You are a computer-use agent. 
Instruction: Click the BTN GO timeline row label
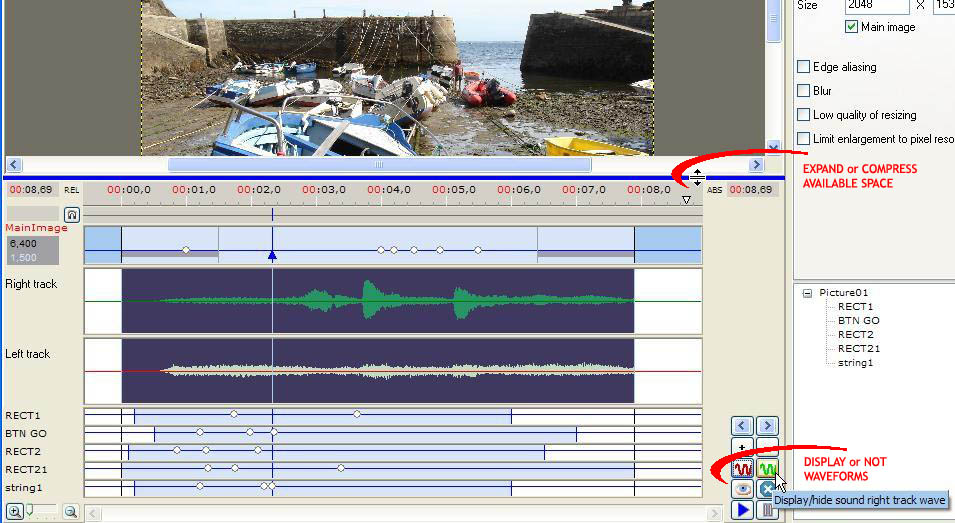(26, 433)
